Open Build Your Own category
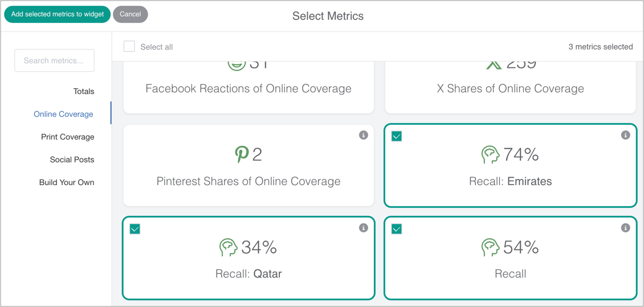This screenshot has width=644, height=307. [67, 182]
